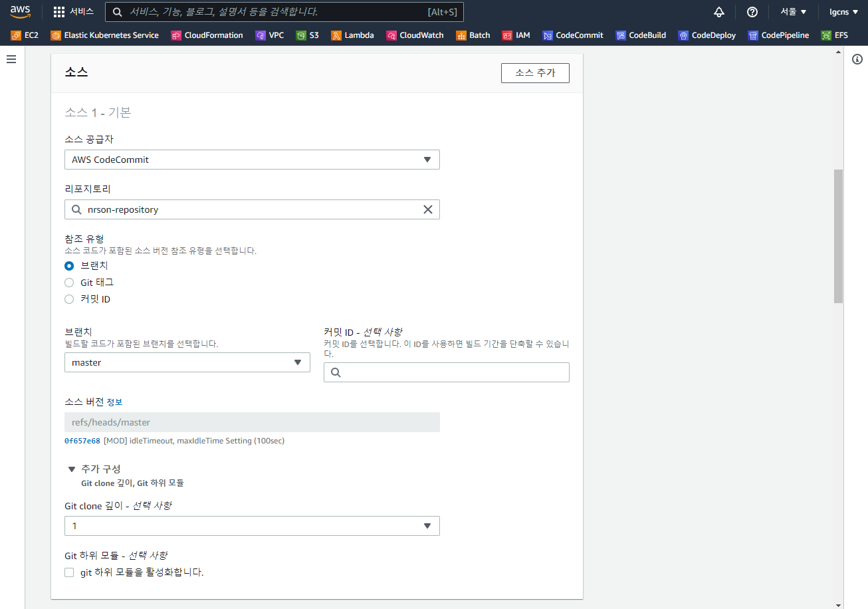Open the notifications bell
Screen dimensions: 868x609
pos(719,12)
